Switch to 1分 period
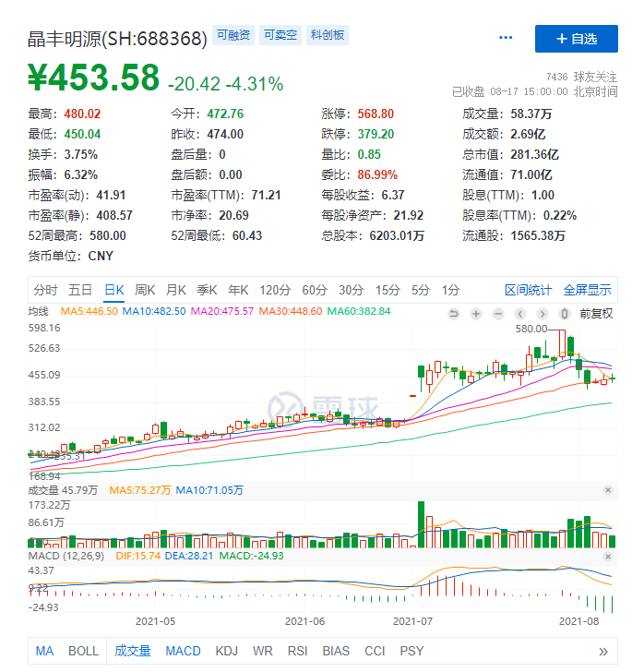Viewport: 644px width, 672px height. coord(451,290)
